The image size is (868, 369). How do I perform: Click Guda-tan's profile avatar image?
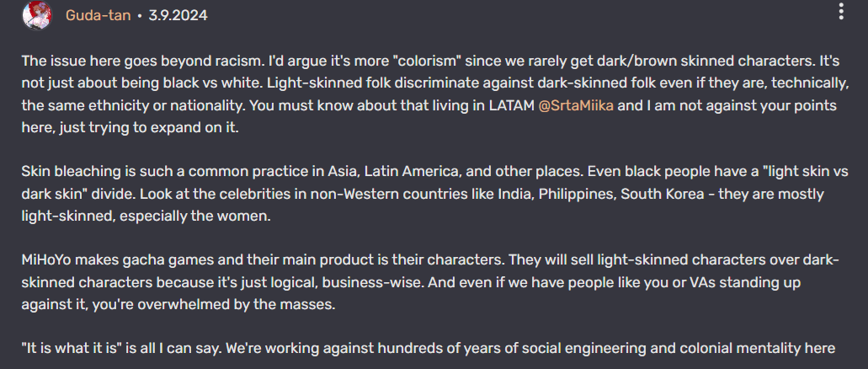(36, 14)
